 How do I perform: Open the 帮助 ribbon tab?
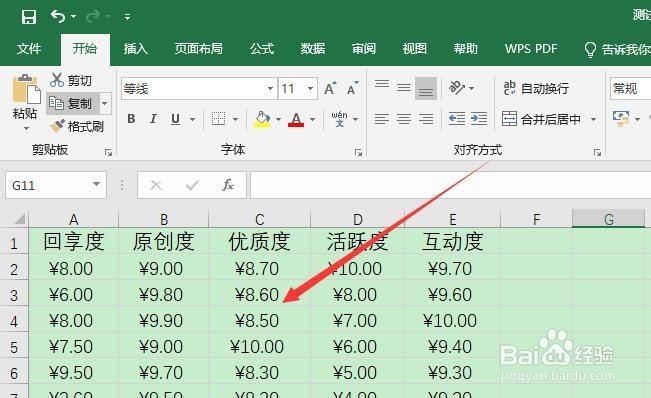(x=465, y=49)
